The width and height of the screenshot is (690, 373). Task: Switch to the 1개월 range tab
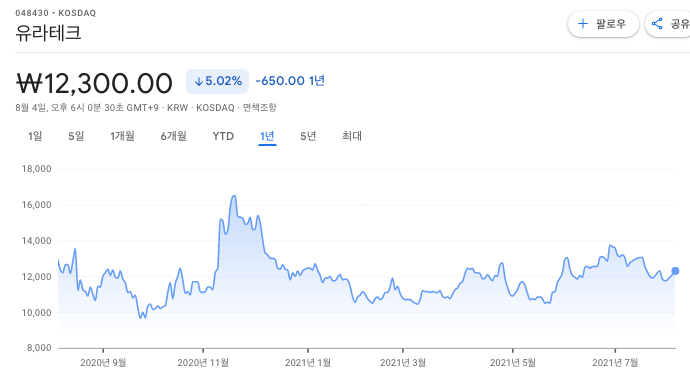(122, 136)
